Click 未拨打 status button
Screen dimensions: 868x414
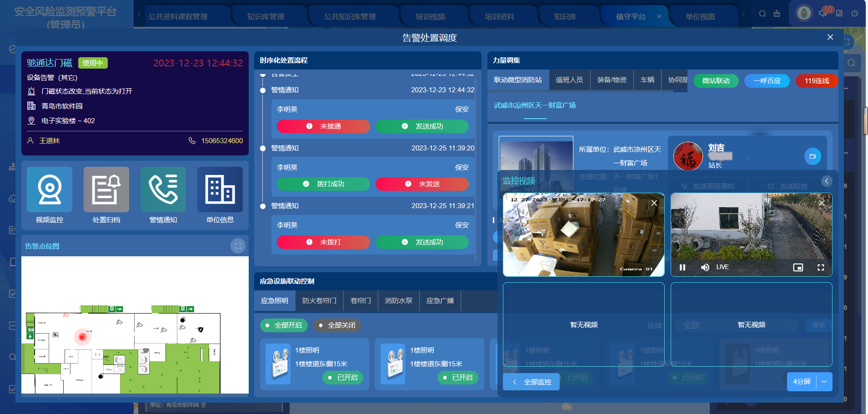tap(323, 242)
